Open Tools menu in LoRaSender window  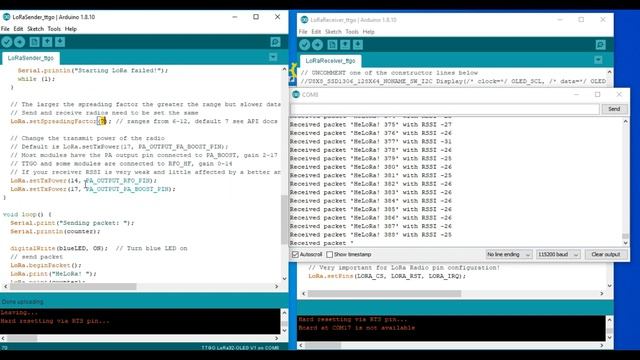(54, 29)
